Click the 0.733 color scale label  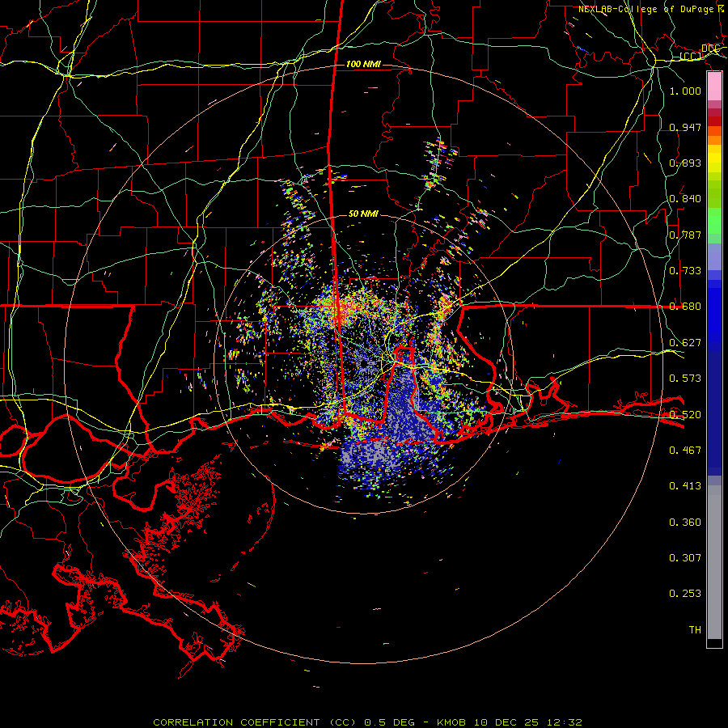click(685, 271)
